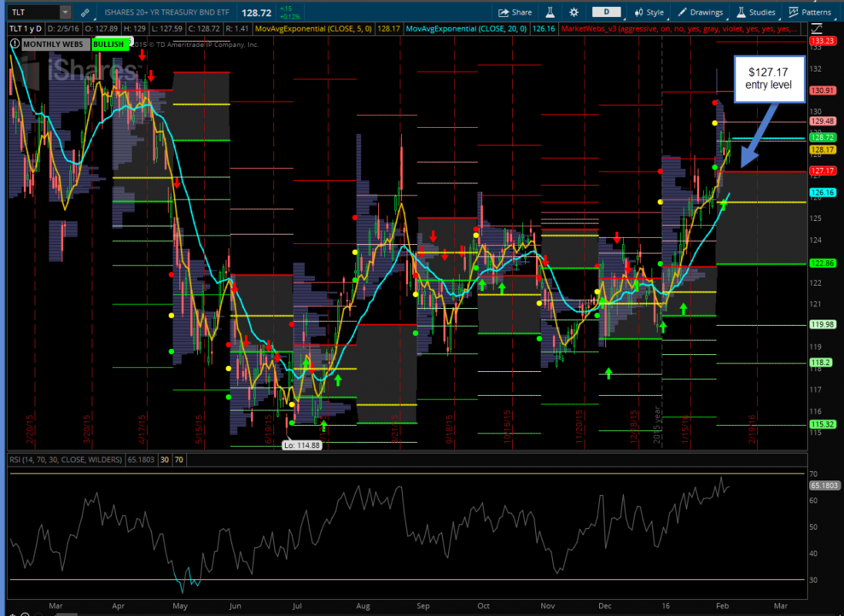Click the RSI study header label
The width and height of the screenshot is (844, 616).
[65, 460]
